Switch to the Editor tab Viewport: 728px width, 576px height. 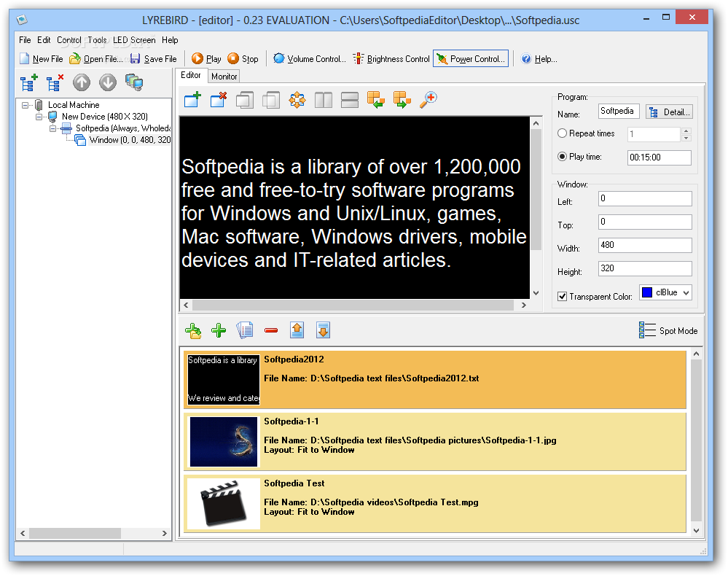pyautogui.click(x=191, y=75)
